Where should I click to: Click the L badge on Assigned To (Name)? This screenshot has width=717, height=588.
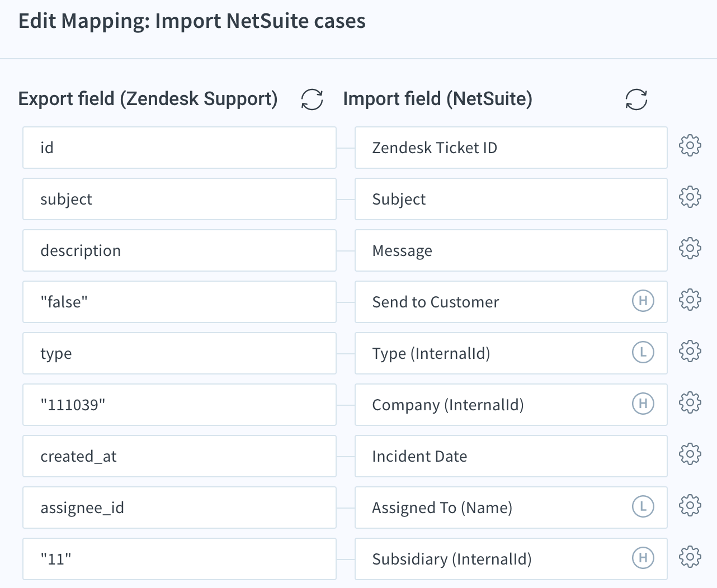point(643,506)
